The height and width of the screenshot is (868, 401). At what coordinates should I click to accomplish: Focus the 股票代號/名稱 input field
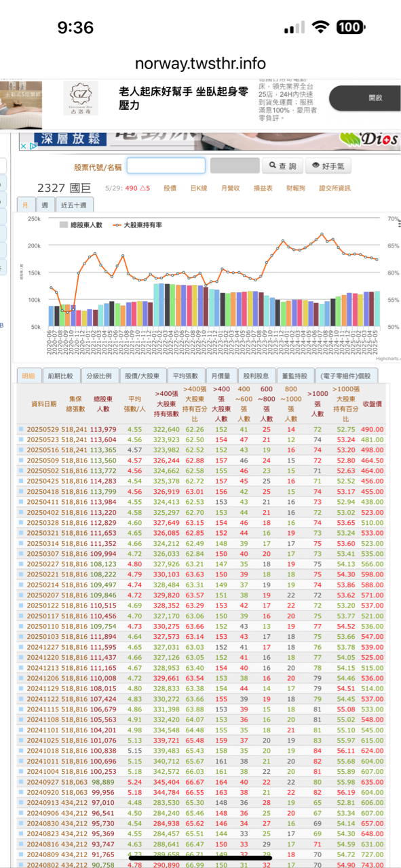click(x=166, y=165)
